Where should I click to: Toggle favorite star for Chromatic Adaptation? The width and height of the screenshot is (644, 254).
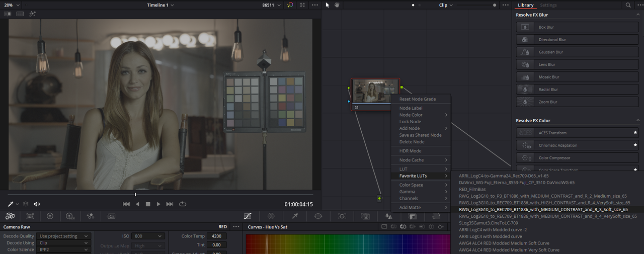click(x=635, y=145)
